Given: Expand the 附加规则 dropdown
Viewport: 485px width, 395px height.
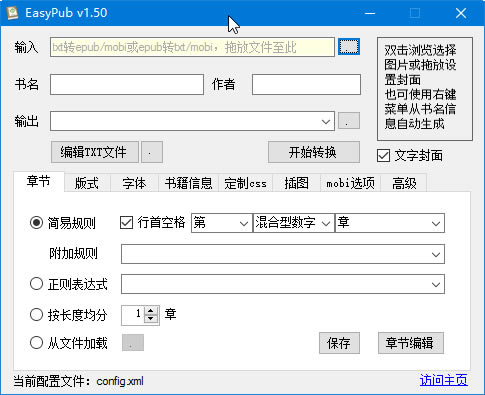Looking at the screenshot, I should 436,254.
